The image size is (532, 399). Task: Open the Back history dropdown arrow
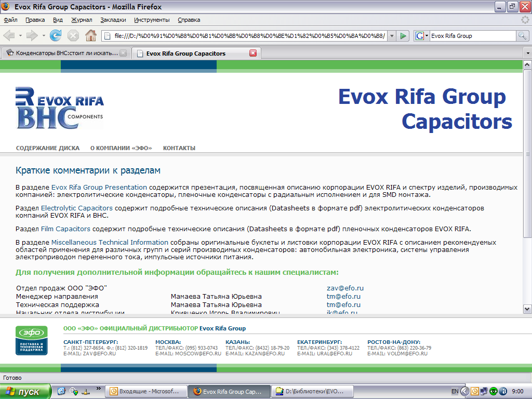coord(20,36)
